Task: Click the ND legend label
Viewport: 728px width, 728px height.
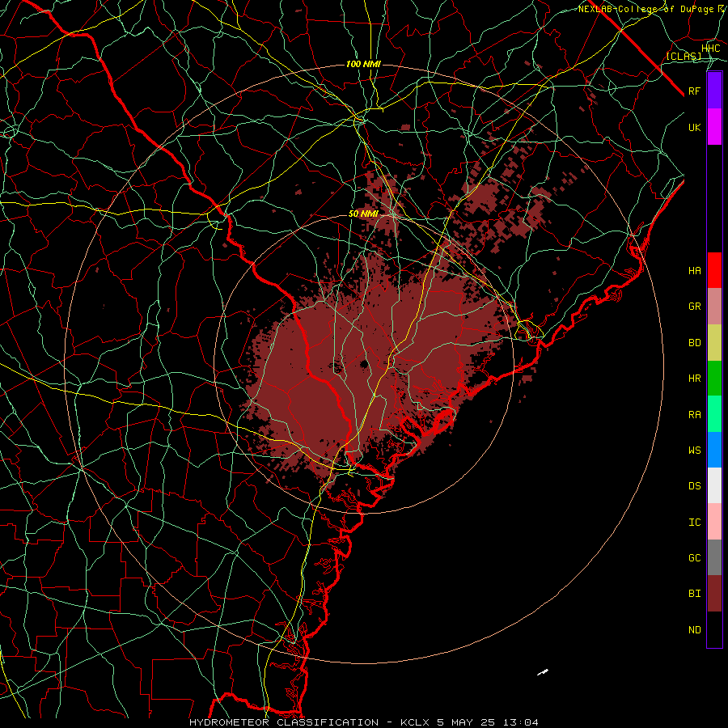Action: point(694,630)
